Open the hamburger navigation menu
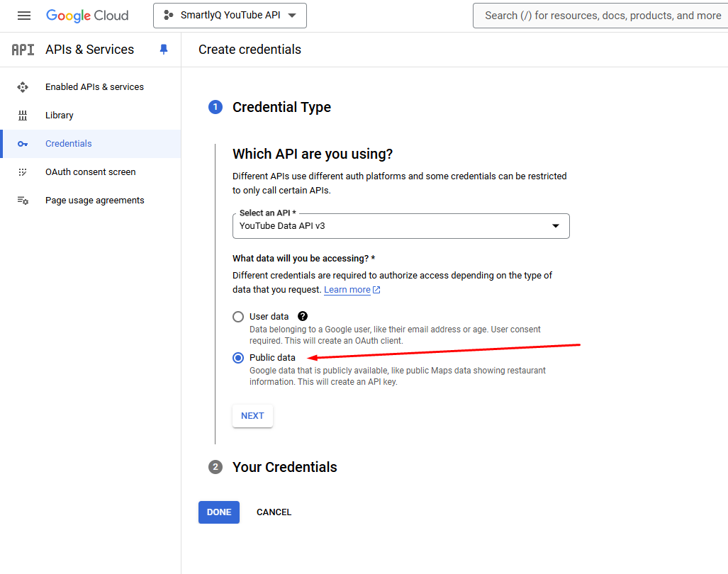Image resolution: width=728 pixels, height=574 pixels. click(x=23, y=16)
